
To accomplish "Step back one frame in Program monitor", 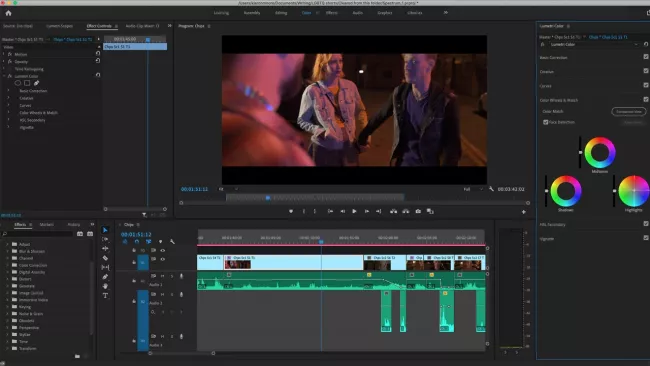I will coord(342,211).
